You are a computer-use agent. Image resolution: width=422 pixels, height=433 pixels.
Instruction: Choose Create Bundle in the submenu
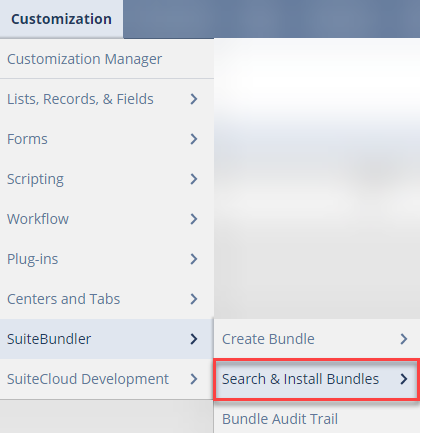pyautogui.click(x=317, y=339)
